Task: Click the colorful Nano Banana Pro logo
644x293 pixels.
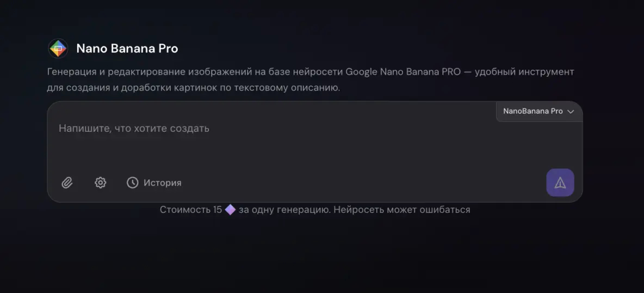Action: [58, 48]
